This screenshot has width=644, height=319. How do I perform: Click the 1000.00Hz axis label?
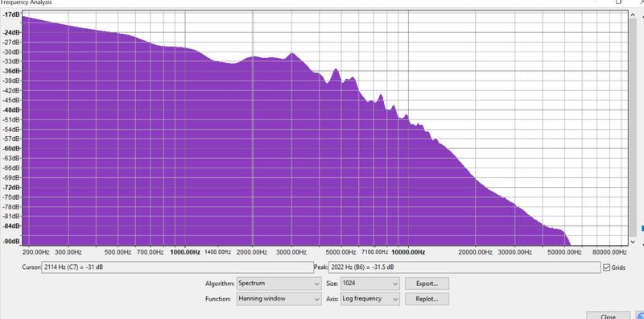tap(185, 252)
